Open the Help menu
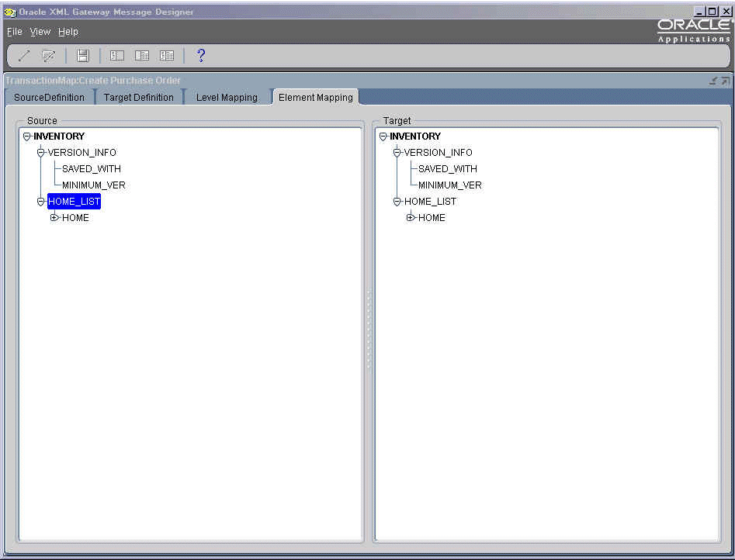 tap(68, 31)
